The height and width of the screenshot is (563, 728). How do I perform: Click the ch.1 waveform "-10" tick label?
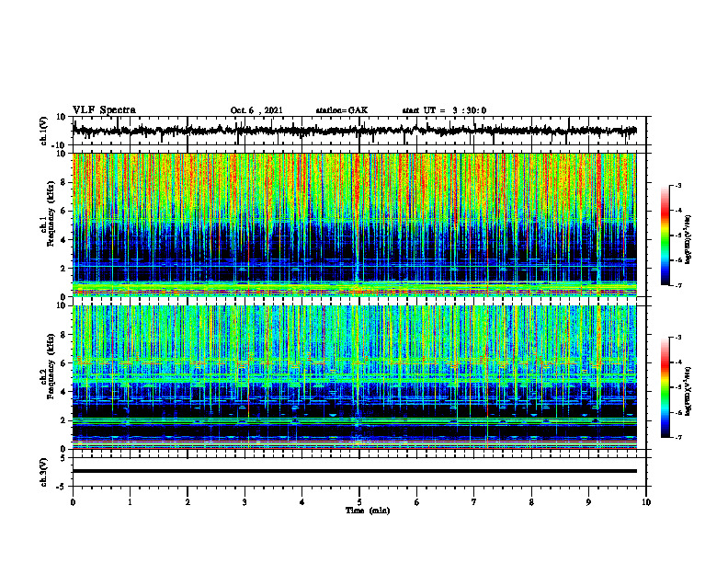tap(60, 145)
